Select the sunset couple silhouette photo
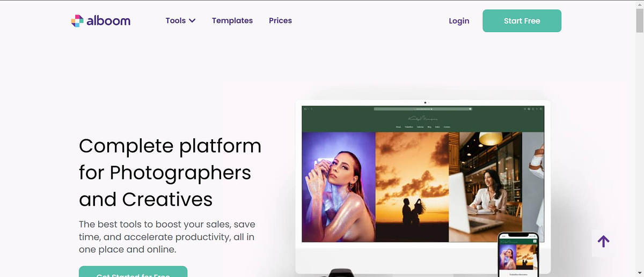The width and height of the screenshot is (644, 277). coord(412,188)
